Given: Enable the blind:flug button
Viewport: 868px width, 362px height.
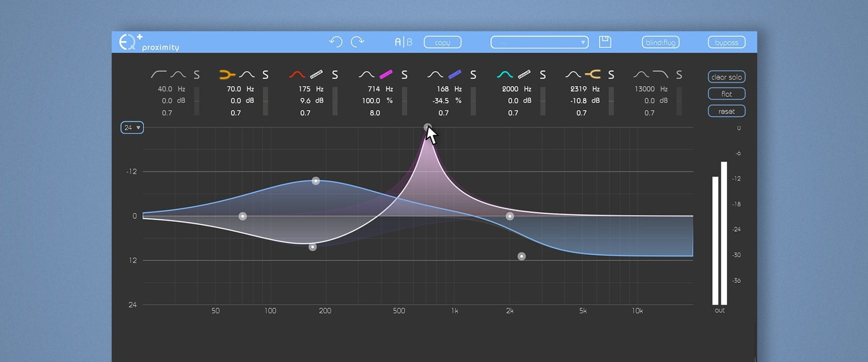Looking at the screenshot, I should (660, 42).
